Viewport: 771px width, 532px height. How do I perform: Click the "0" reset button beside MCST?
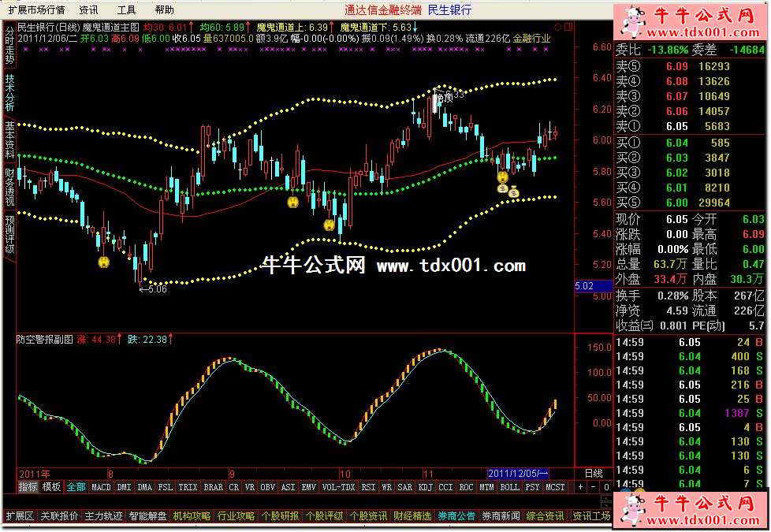(605, 488)
